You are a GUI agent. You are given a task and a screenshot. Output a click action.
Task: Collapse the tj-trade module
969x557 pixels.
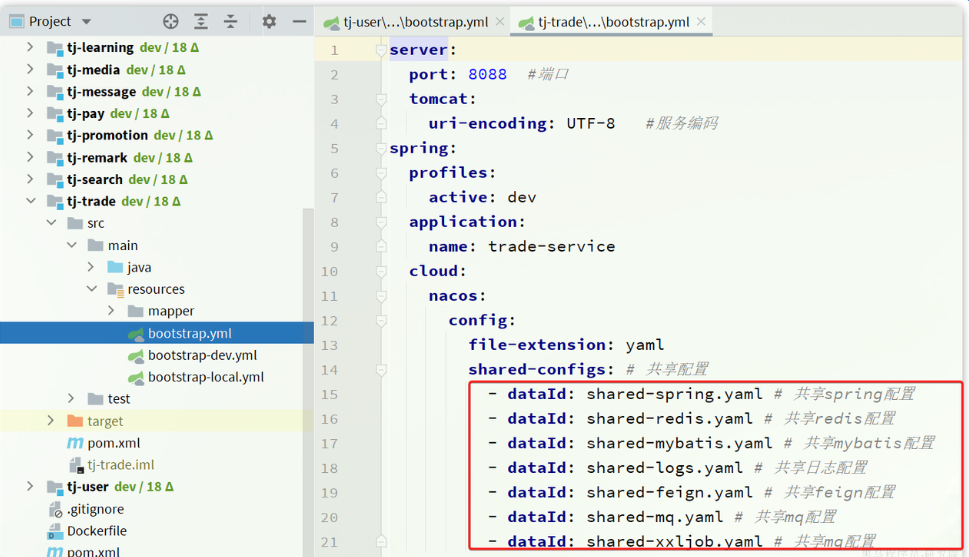[31, 201]
